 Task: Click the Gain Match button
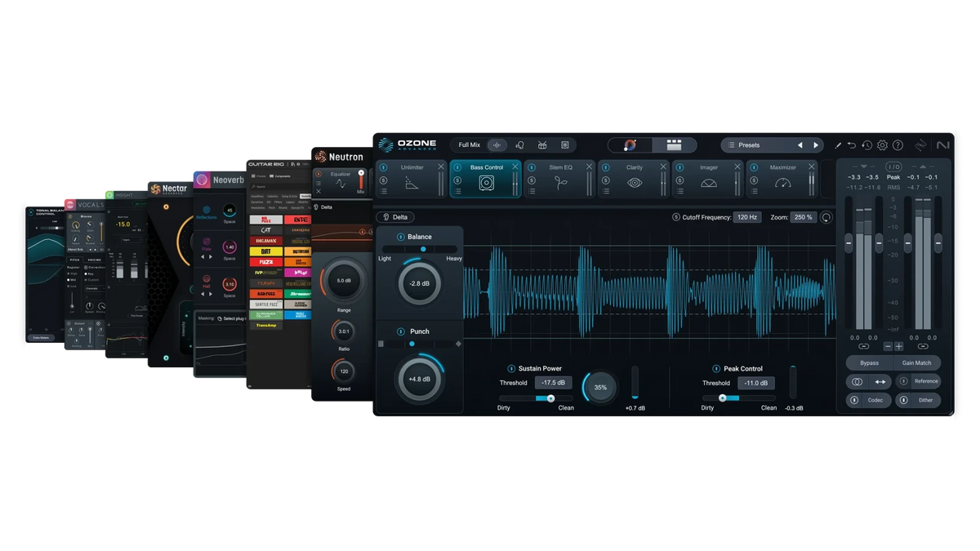(916, 363)
